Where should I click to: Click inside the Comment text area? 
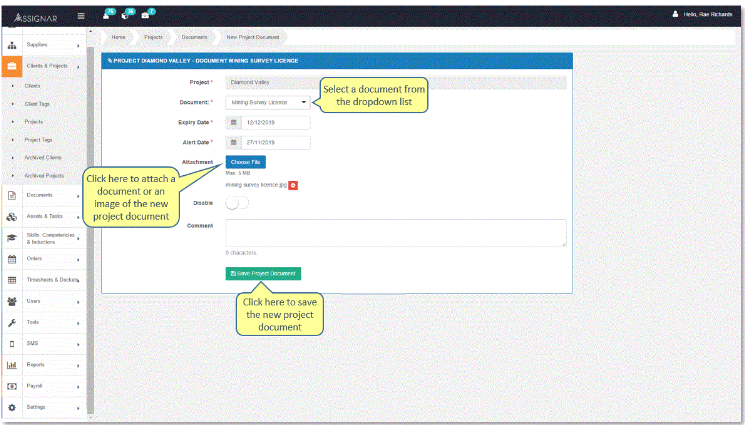tap(395, 232)
